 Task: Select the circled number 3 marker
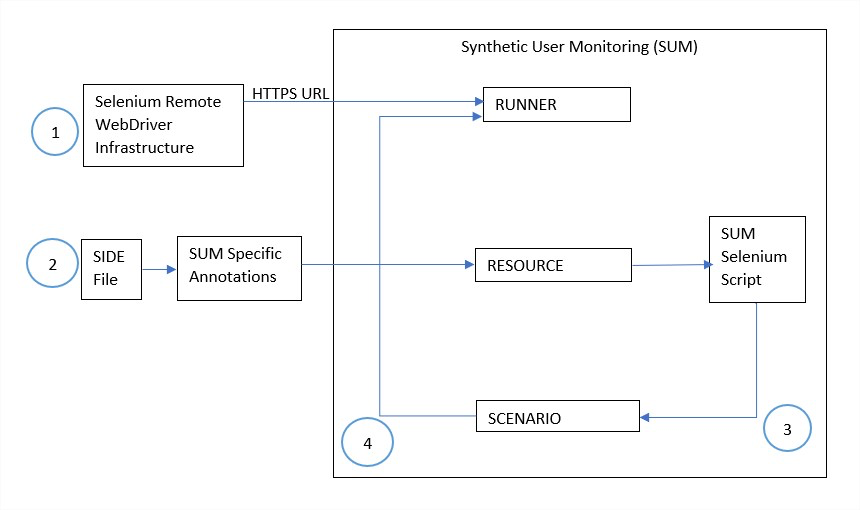(786, 429)
